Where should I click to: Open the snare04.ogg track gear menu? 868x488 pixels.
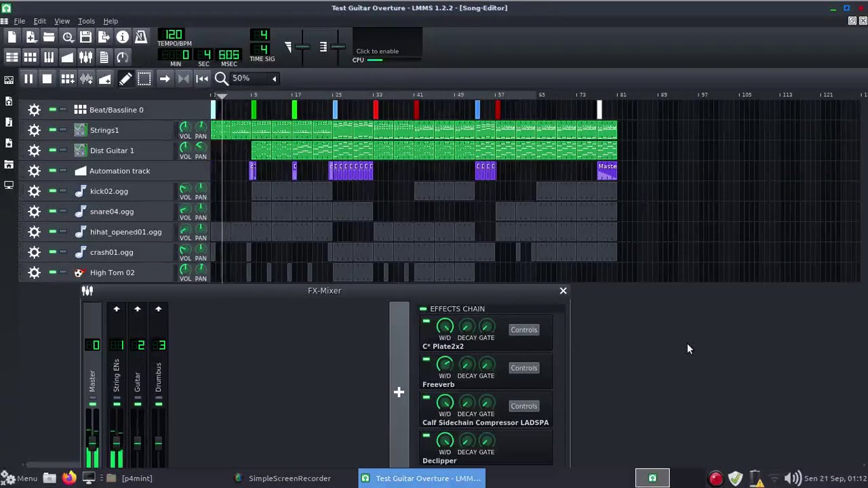pyautogui.click(x=34, y=211)
